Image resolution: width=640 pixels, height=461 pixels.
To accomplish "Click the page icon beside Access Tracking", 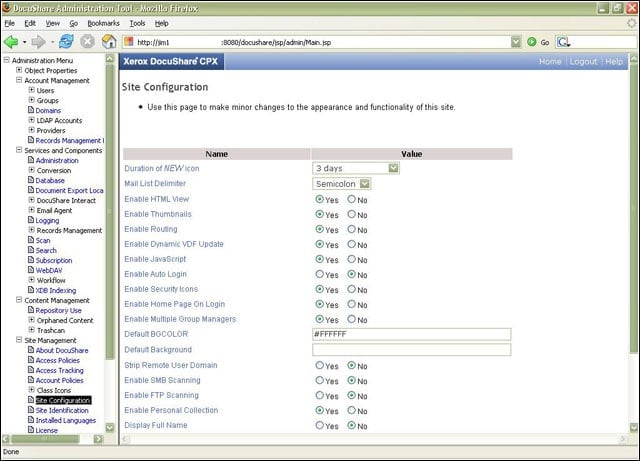I will [31, 370].
